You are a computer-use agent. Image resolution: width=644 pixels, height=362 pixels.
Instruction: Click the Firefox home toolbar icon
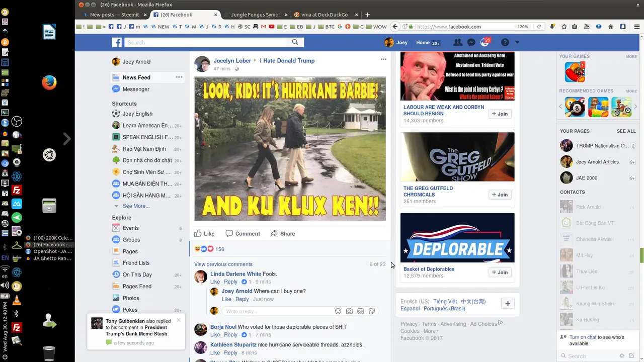[610, 27]
